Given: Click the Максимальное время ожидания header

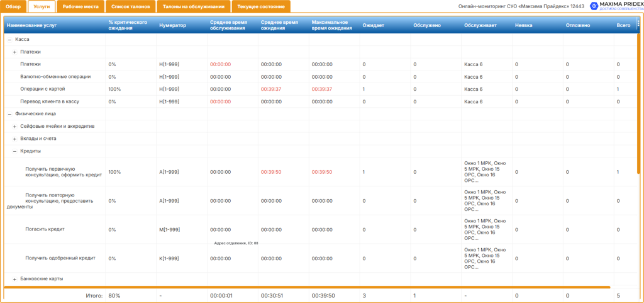Looking at the screenshot, I should [335, 25].
